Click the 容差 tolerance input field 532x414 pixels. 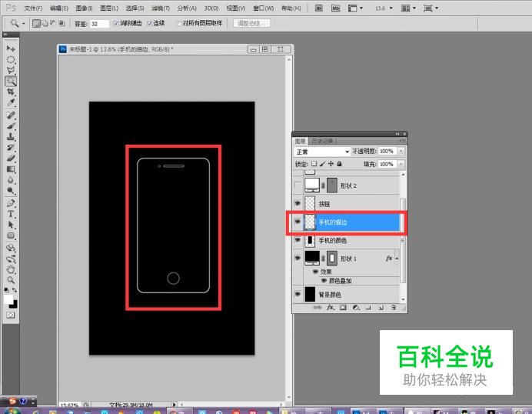pos(99,24)
